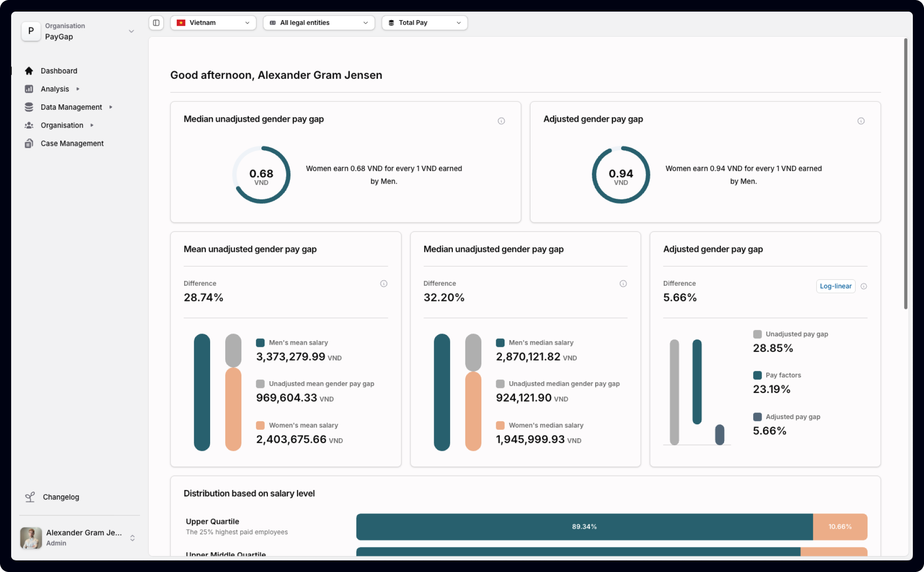Viewport: 924px width, 572px height.
Task: Click info icon beside Median Difference 32.20%
Action: click(x=623, y=284)
